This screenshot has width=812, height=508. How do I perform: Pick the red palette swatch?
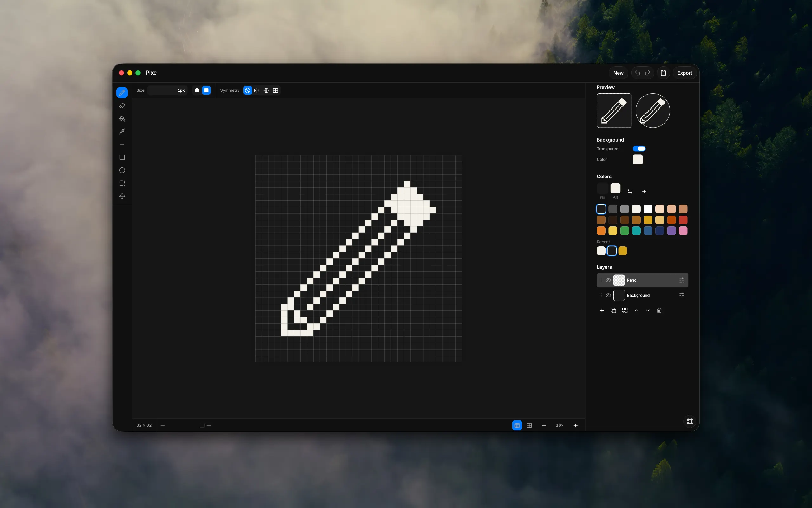pyautogui.click(x=683, y=220)
